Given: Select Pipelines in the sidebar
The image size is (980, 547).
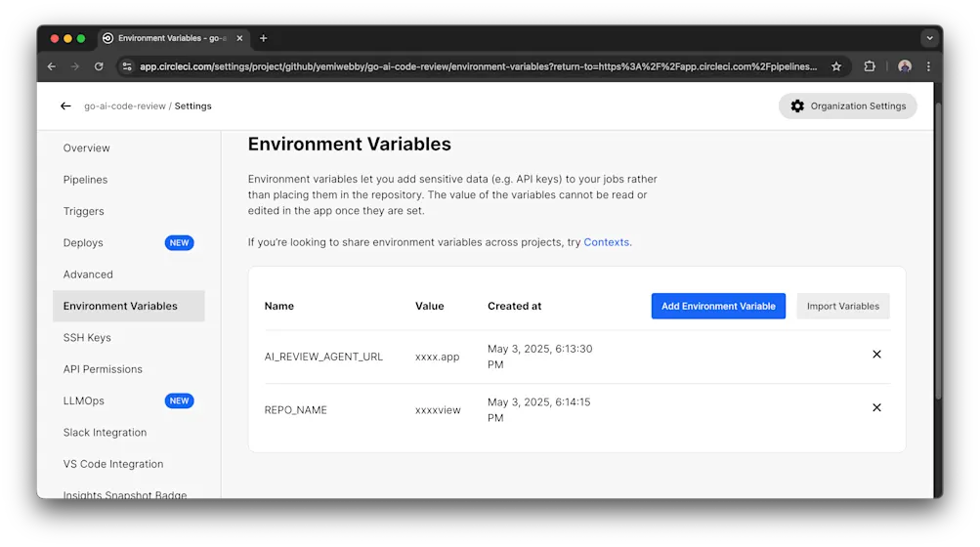Looking at the screenshot, I should (85, 180).
